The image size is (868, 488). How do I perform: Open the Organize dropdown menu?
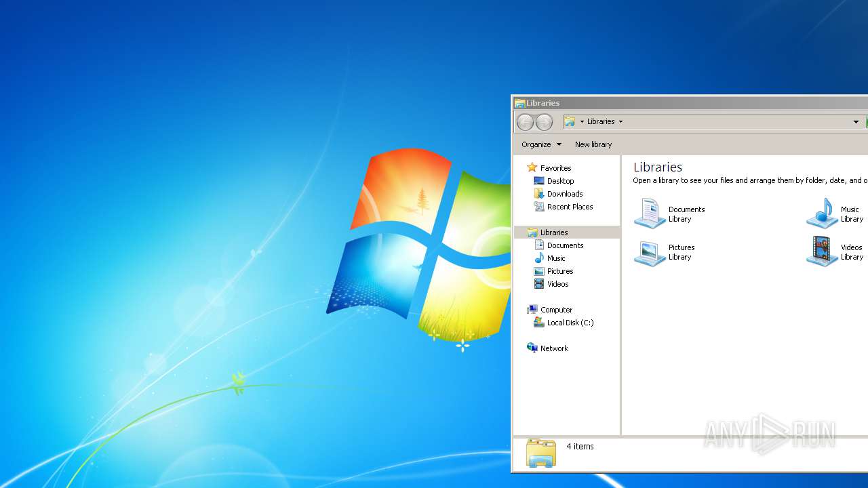point(541,144)
